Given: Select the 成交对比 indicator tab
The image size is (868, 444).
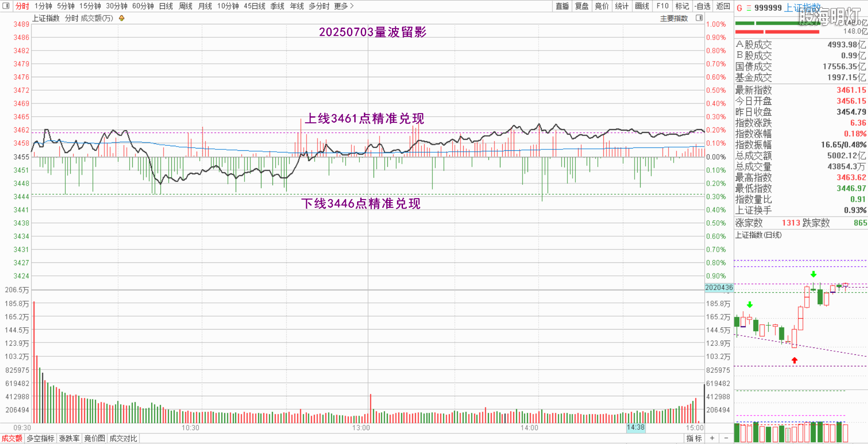Looking at the screenshot, I should click(x=123, y=438).
